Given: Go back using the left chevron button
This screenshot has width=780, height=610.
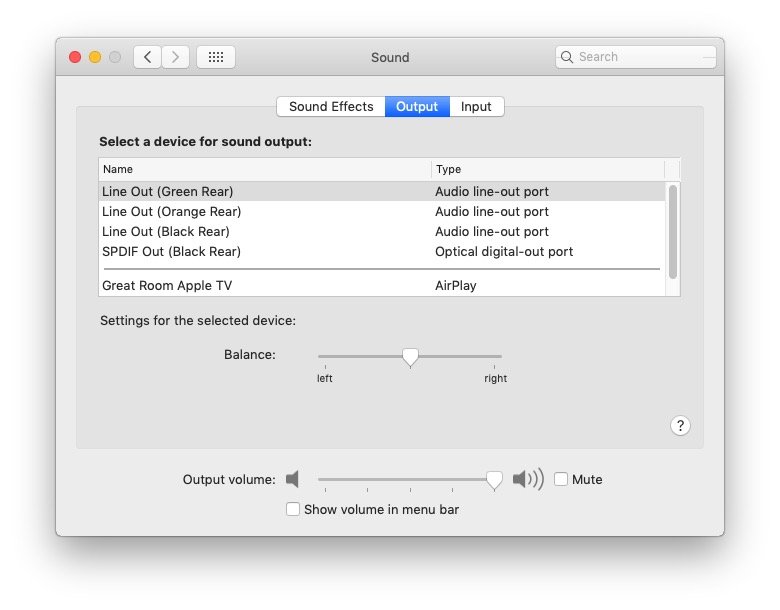Looking at the screenshot, I should pos(147,57).
